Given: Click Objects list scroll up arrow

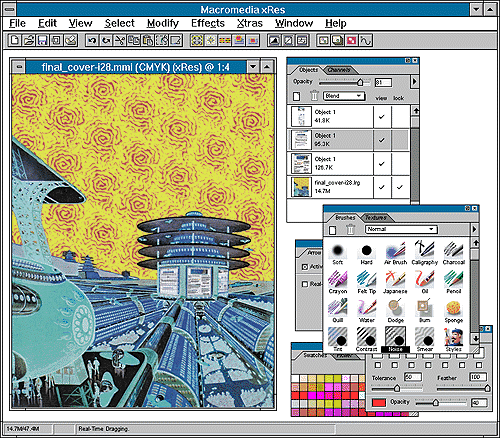Looking at the screenshot, I should [x=415, y=111].
